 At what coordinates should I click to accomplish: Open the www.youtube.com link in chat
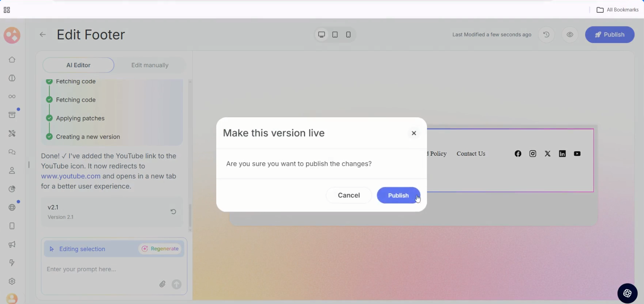click(71, 176)
